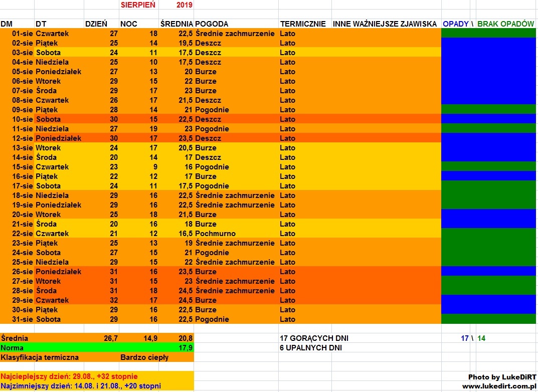Click the blue rain cell for 10-sie

pyautogui.click(x=488, y=119)
